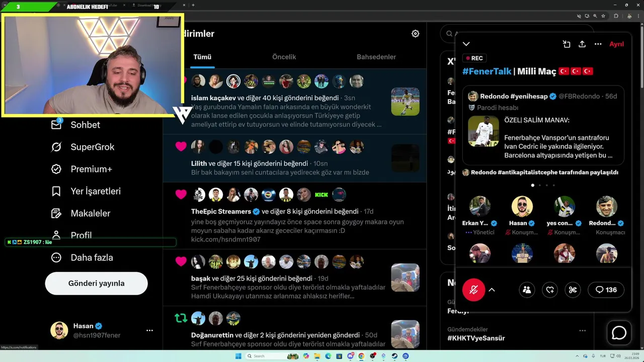Image resolution: width=644 pixels, height=362 pixels.
Task: Open #KHKTVyeSansür trending topic
Action: 476,338
